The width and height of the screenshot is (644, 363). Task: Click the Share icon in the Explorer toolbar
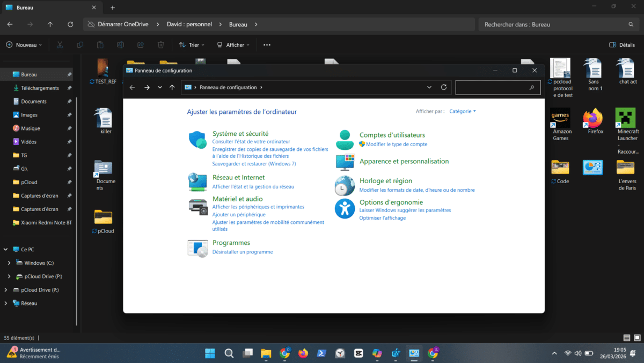pos(141,45)
